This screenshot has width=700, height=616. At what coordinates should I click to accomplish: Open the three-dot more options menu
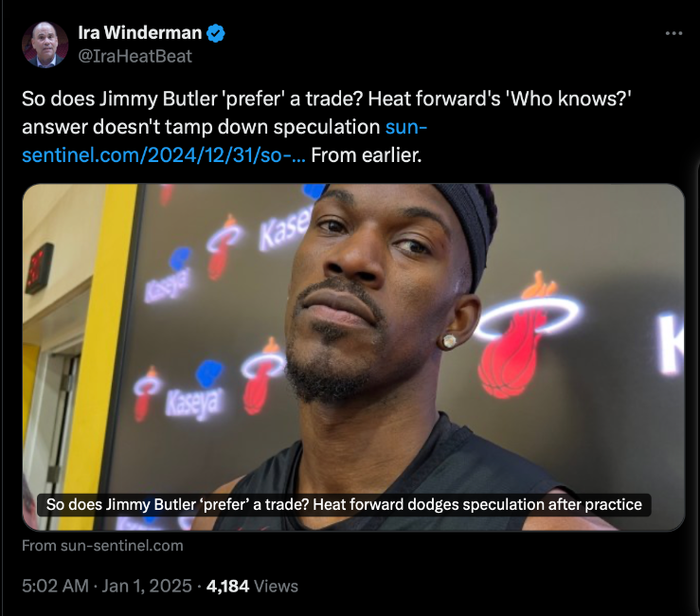tap(673, 33)
